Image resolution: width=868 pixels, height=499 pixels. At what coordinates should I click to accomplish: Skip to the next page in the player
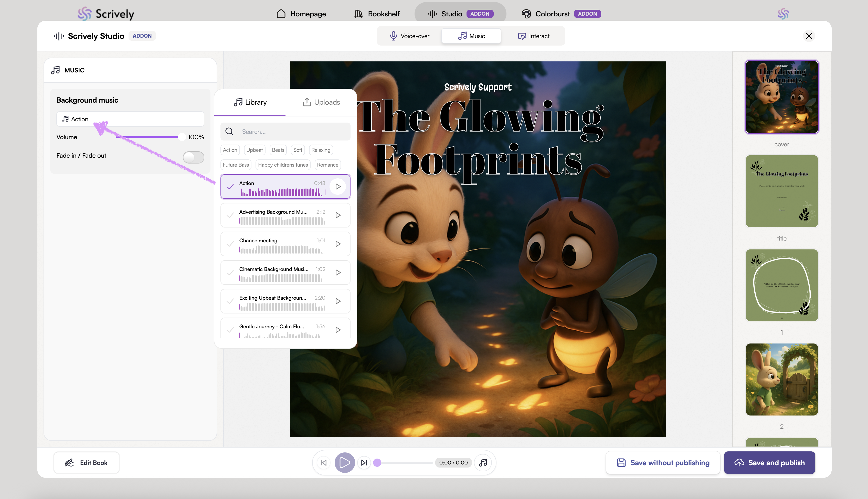click(x=364, y=463)
